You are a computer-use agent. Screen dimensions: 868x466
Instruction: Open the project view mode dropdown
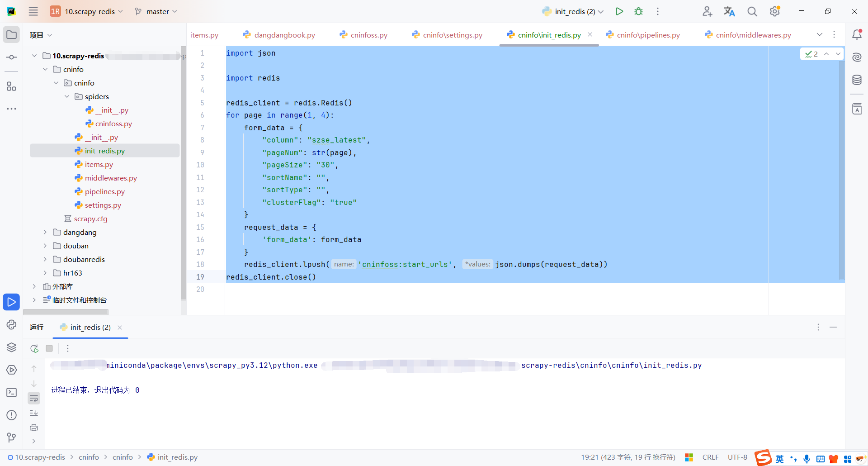(x=41, y=35)
